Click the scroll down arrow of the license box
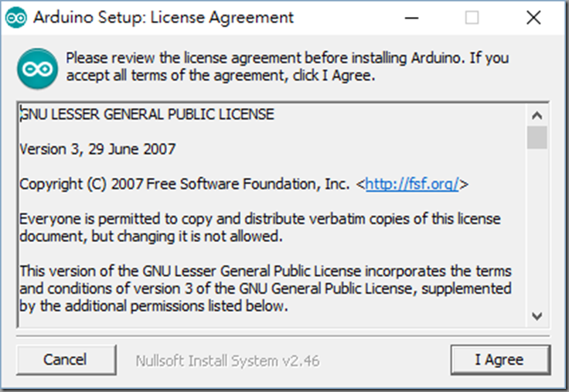The height and width of the screenshot is (392, 569). click(x=537, y=315)
